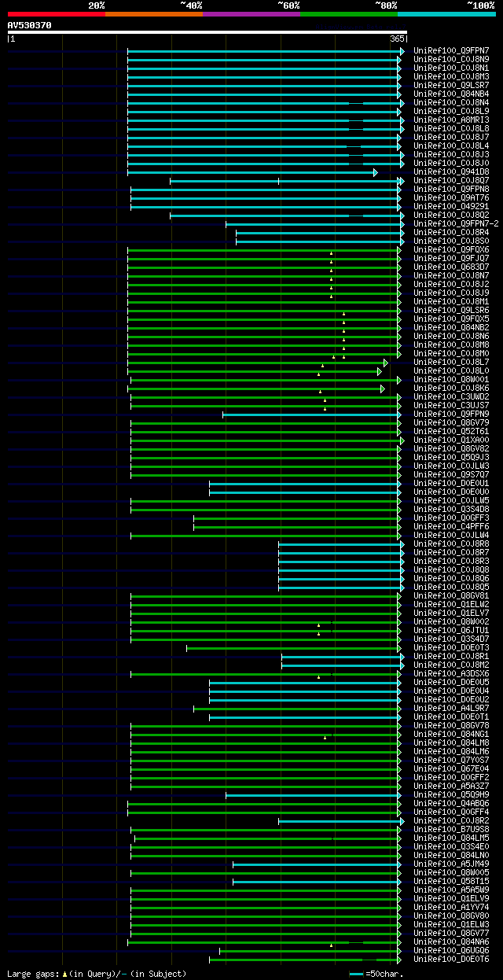This screenshot has width=503, height=980.
Task: Open hit UniRef100_Q9LSR7
Action: 451,86
